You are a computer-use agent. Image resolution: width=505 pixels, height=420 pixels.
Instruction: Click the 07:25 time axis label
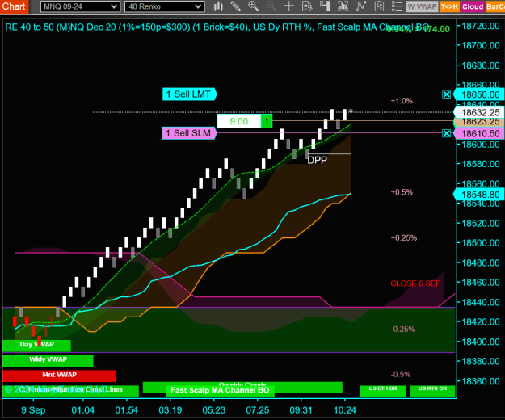258,410
